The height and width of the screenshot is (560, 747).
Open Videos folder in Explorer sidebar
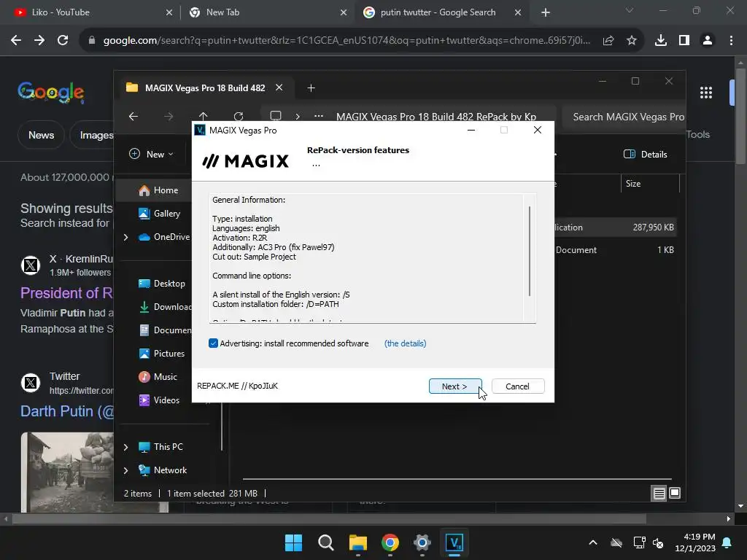pos(159,400)
